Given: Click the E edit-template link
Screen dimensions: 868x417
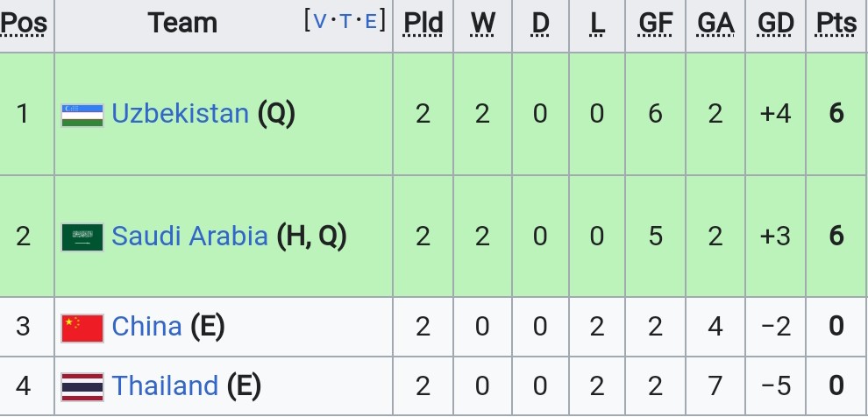Looking at the screenshot, I should point(371,22).
